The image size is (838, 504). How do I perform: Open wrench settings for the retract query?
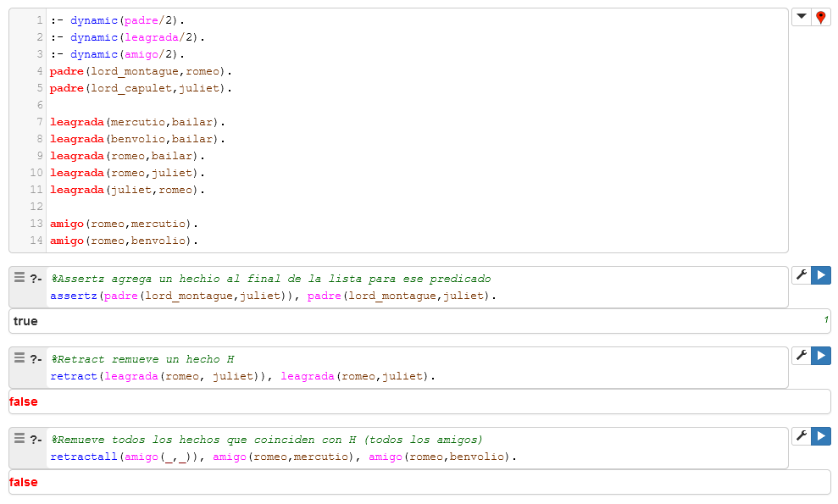tap(802, 356)
